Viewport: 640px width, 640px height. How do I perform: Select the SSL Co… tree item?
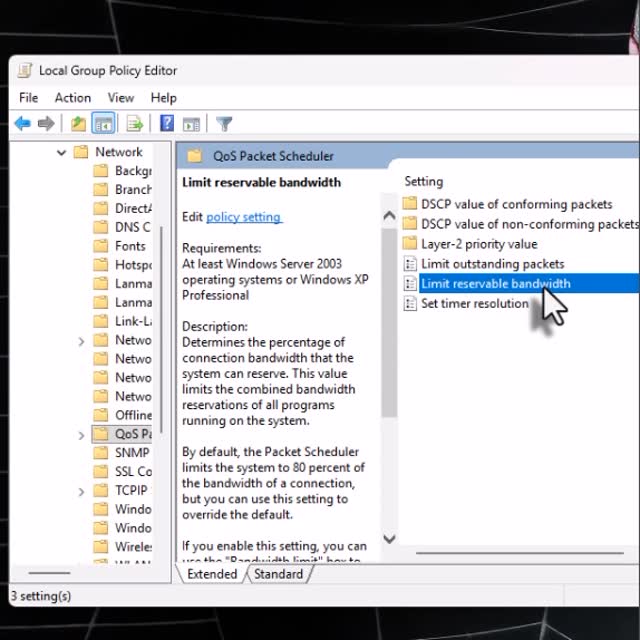pos(133,471)
